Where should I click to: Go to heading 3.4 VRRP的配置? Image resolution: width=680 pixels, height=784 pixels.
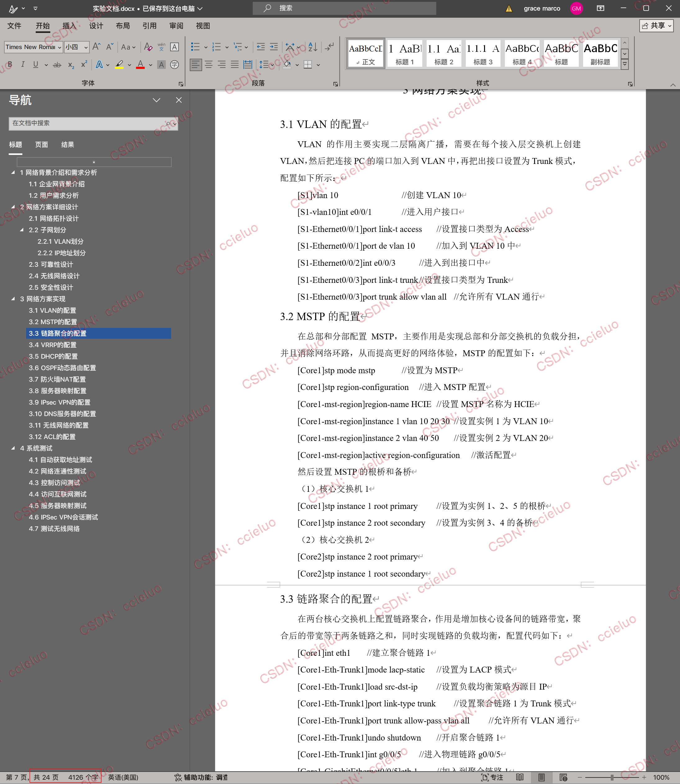(x=53, y=345)
